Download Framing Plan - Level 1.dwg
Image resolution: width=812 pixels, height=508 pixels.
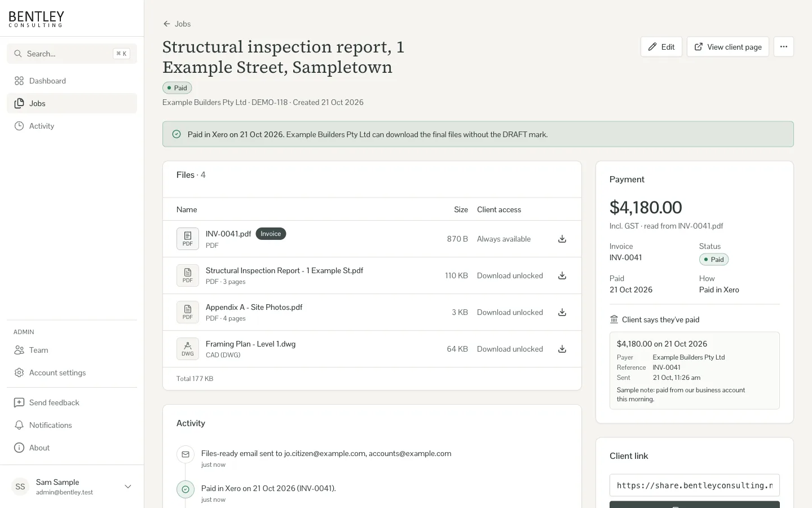[x=562, y=349]
